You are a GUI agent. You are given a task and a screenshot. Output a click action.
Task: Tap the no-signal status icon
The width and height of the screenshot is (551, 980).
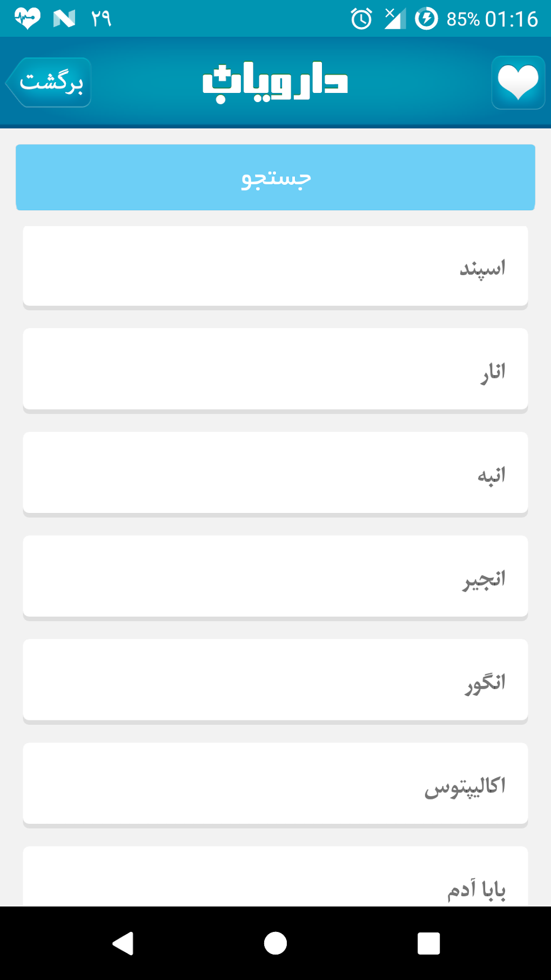[x=395, y=19]
